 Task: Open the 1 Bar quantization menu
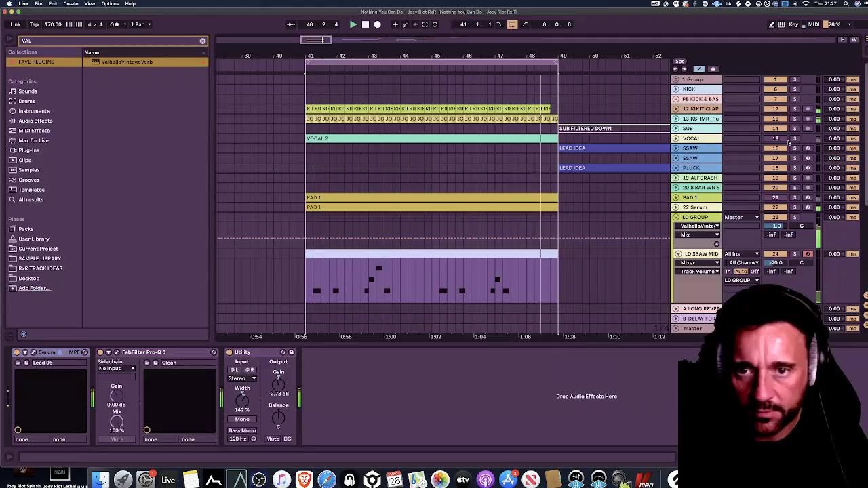(140, 24)
